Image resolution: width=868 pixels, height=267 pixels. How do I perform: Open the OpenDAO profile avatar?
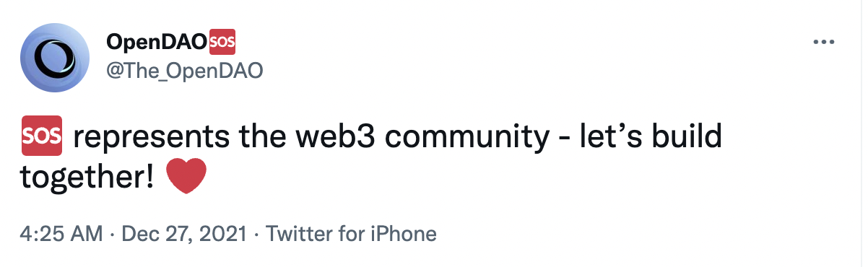tap(54, 57)
